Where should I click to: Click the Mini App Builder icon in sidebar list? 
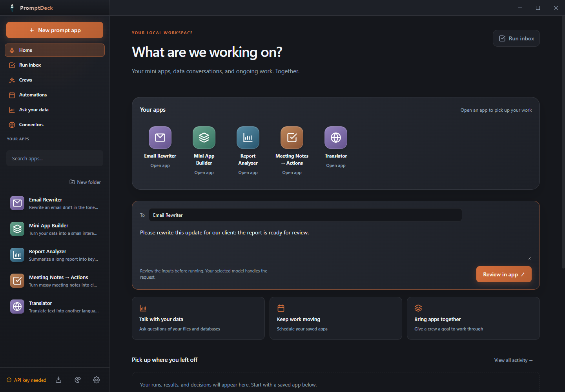[x=17, y=229]
